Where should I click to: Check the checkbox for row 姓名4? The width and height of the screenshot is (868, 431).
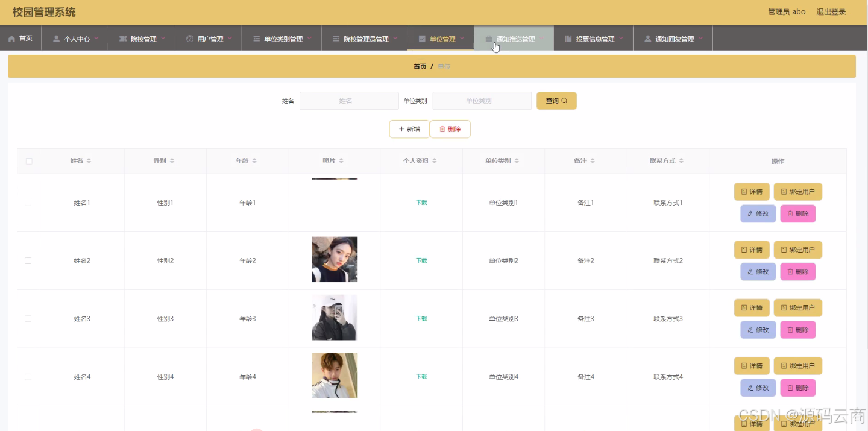(28, 377)
